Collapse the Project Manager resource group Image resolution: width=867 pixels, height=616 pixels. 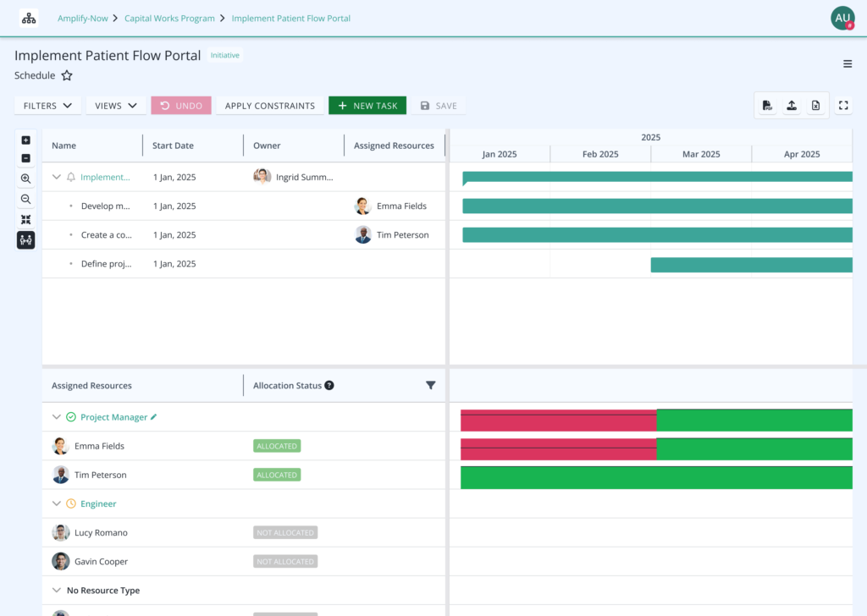(x=57, y=417)
